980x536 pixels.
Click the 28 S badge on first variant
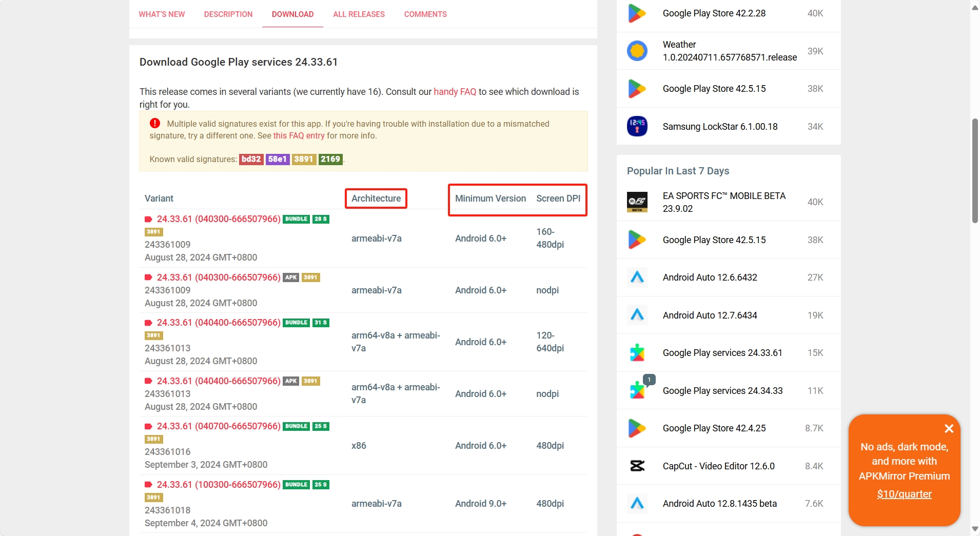tap(321, 219)
